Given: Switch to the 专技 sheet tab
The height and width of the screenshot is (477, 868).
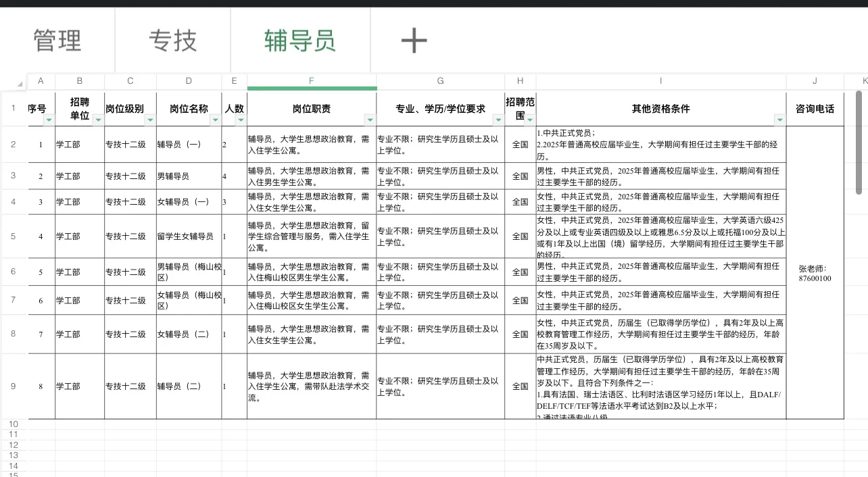Looking at the screenshot, I should [x=173, y=41].
